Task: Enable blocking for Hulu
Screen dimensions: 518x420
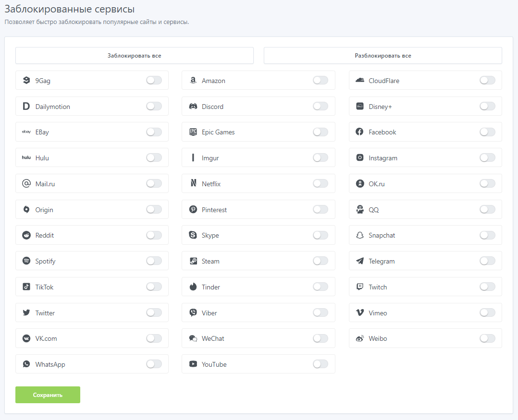Action: (154, 158)
